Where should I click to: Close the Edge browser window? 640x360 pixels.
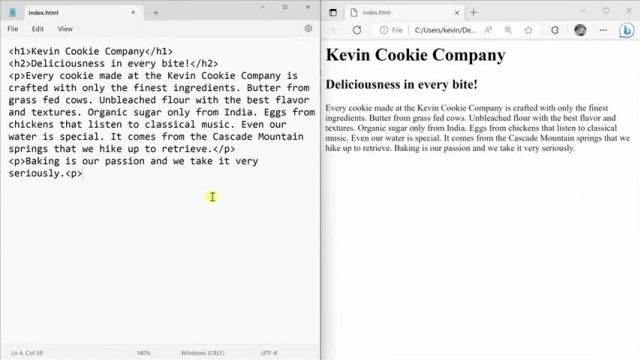click(629, 11)
